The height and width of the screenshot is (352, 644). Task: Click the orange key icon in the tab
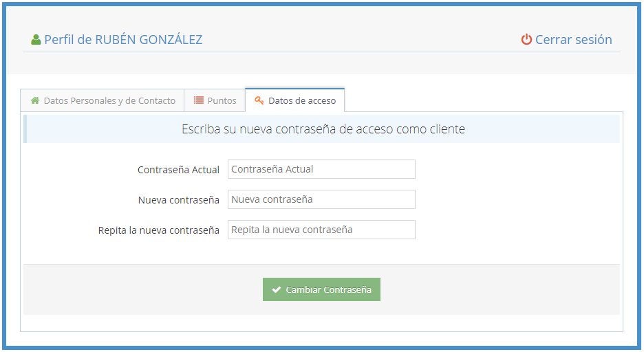tap(259, 100)
